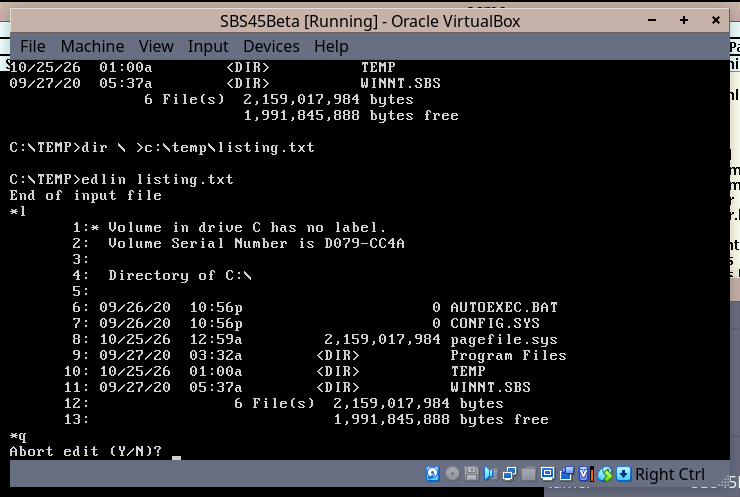This screenshot has height=497, width=740.
Task: Click the 'Abort edit (Y/N)?' prompt
Action: [85, 451]
